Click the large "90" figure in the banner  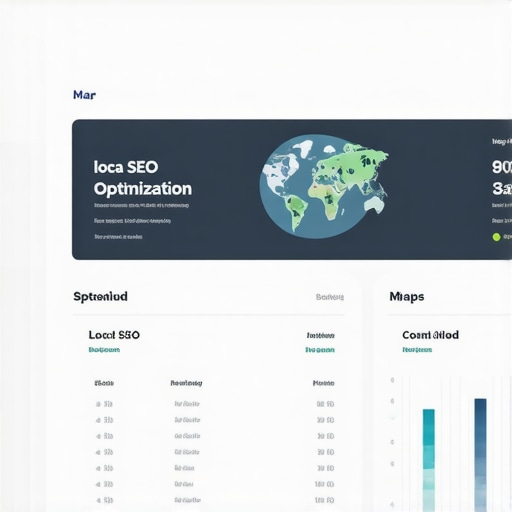pos(502,167)
